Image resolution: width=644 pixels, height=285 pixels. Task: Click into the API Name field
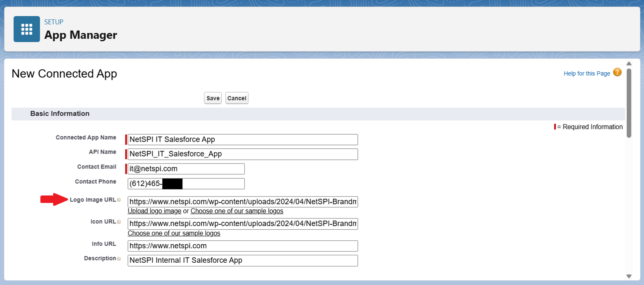[x=242, y=154]
